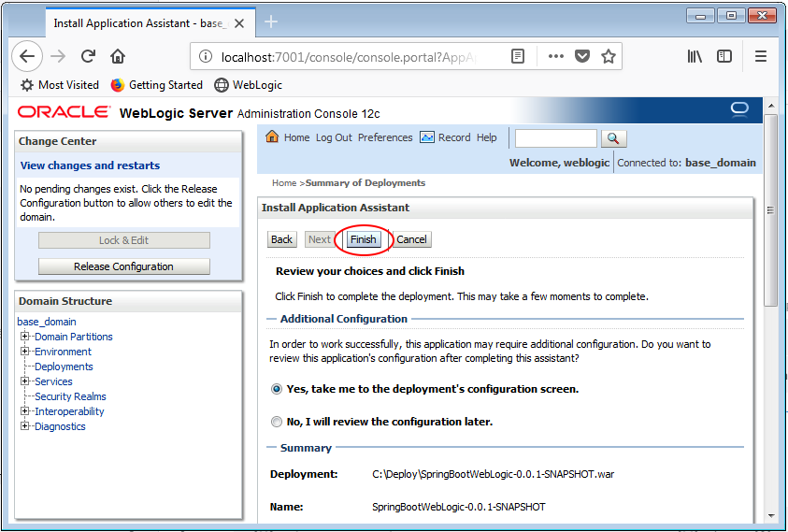Expand the Domain Partitions node
The height and width of the screenshot is (532, 788).
(24, 336)
